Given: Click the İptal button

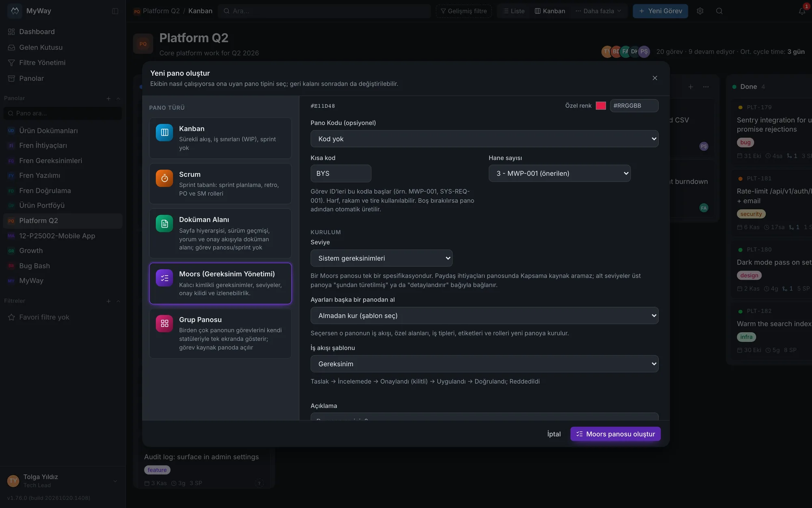Looking at the screenshot, I should click(554, 434).
